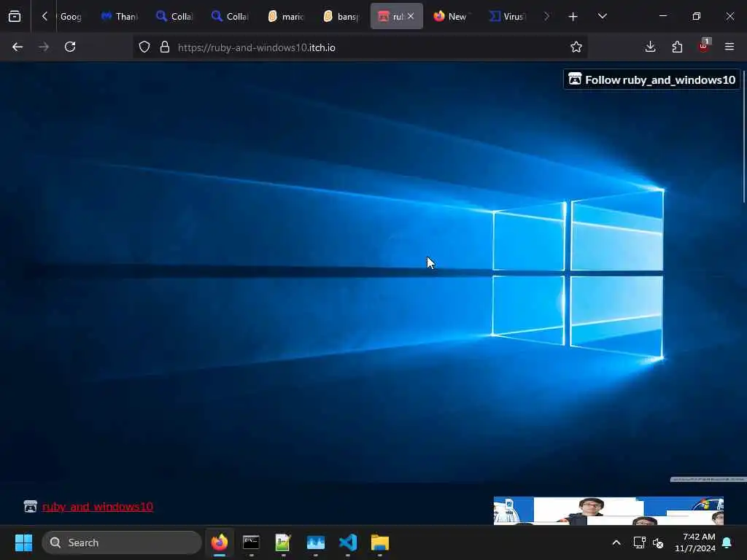This screenshot has width=747, height=560.
Task: Go forward one page
Action: (x=44, y=47)
